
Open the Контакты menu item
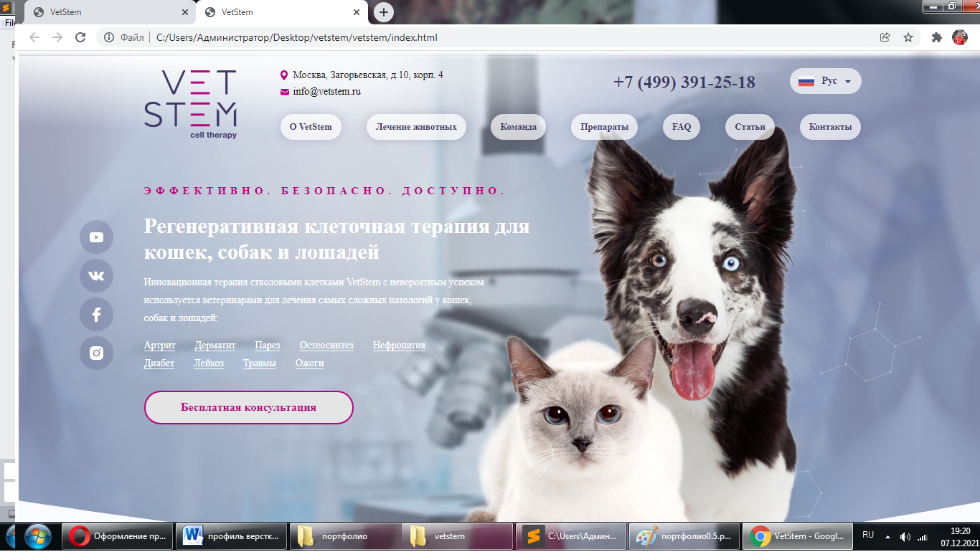click(x=830, y=127)
